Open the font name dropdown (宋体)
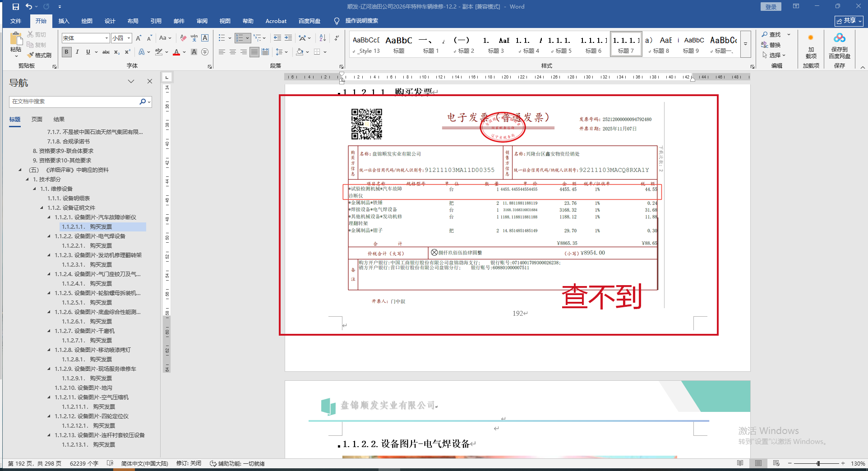The image size is (868, 471). [106, 38]
